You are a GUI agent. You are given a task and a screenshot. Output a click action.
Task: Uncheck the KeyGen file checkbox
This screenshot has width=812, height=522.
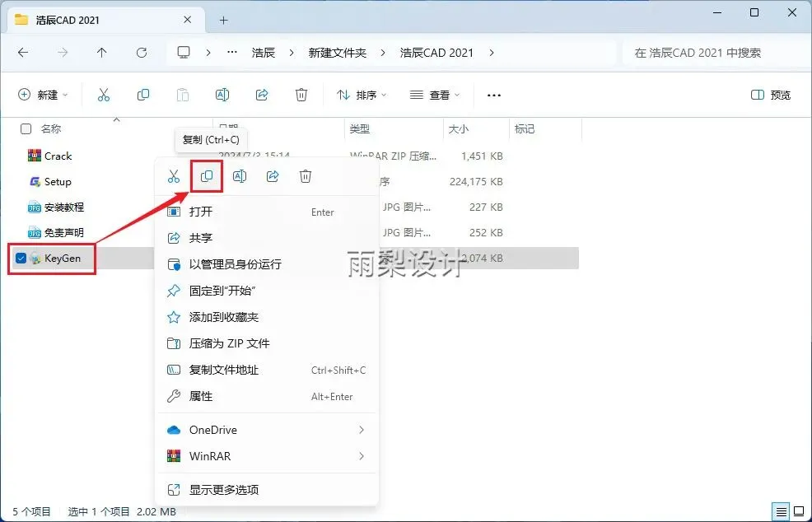click(x=21, y=258)
